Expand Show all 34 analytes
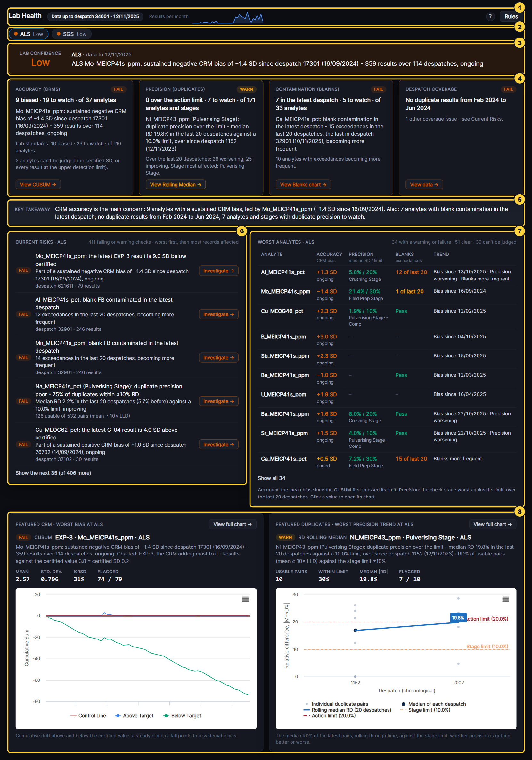Viewport: 532px width, 760px height. (271, 478)
